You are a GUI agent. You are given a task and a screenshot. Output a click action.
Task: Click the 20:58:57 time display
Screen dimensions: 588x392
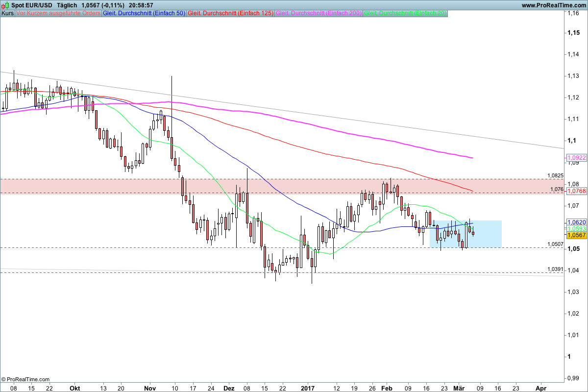click(142, 5)
